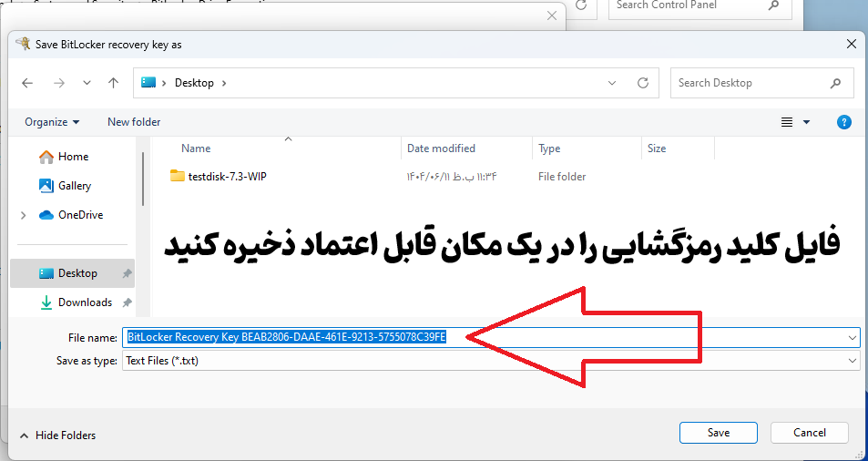Sort files by the Date modified column
Viewport: 868px width, 461px height.
441,149
